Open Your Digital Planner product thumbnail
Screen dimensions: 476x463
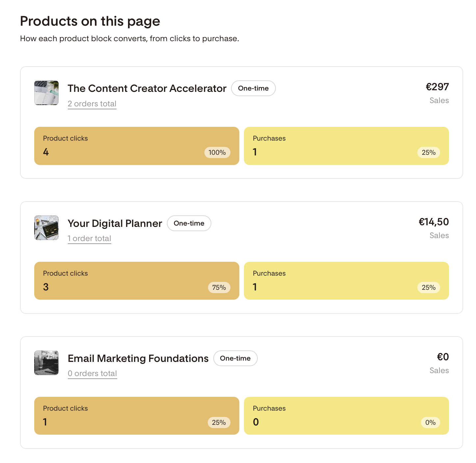pyautogui.click(x=46, y=228)
